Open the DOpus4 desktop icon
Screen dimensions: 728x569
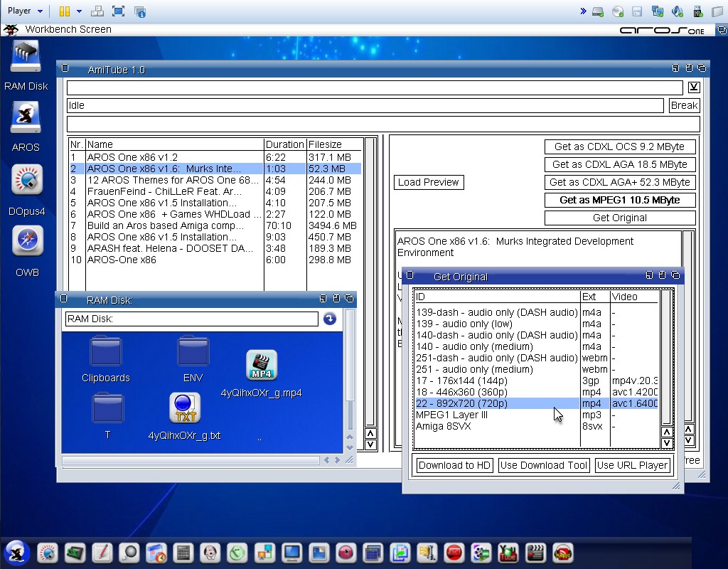(x=26, y=182)
